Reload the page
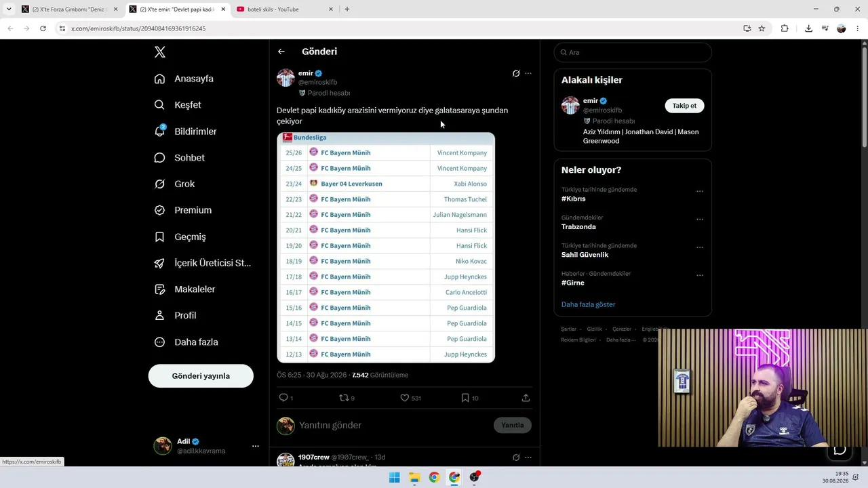Image resolution: width=868 pixels, height=488 pixels. coord(43,28)
